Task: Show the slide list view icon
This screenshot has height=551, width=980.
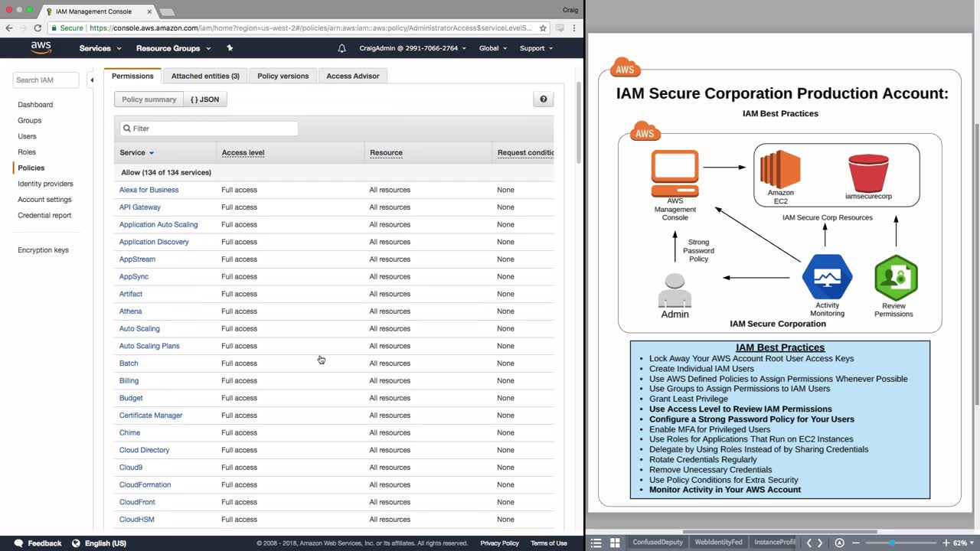Action: point(596,543)
